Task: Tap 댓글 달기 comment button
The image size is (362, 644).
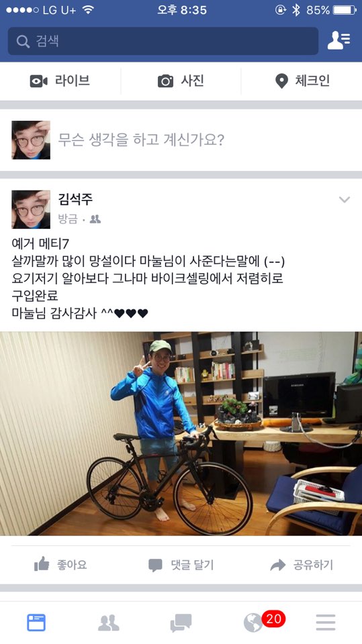Action: point(181,565)
